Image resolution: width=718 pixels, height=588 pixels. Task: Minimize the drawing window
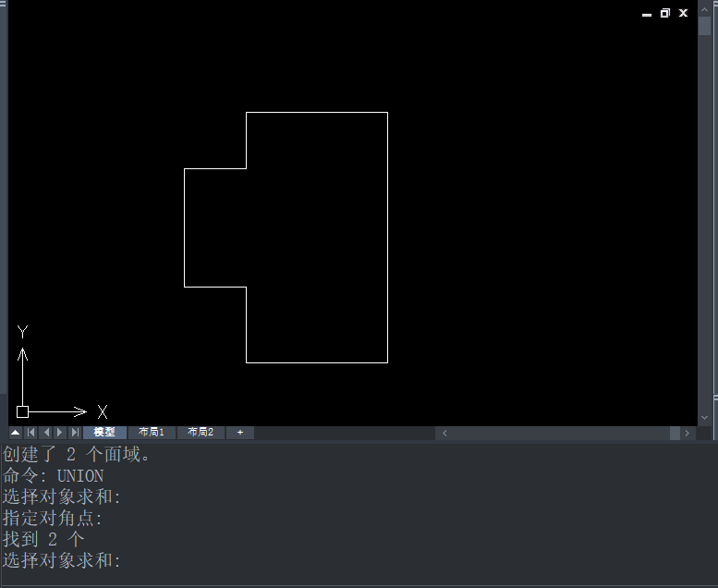click(x=647, y=14)
